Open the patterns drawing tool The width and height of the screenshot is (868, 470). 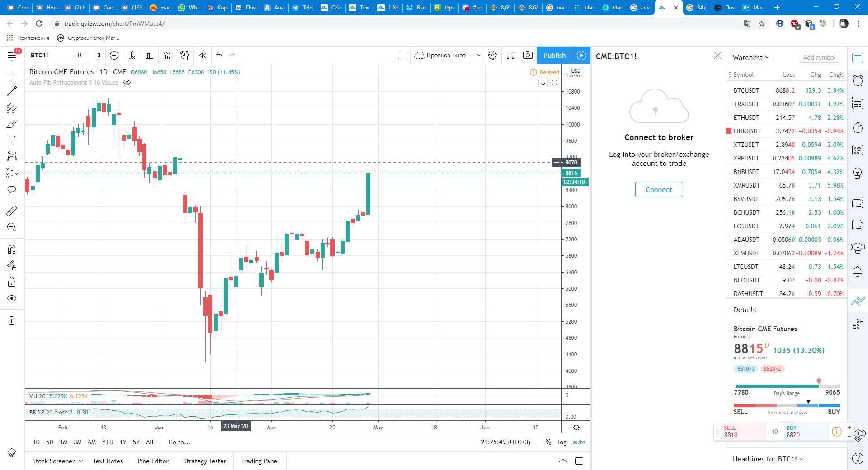tap(12, 156)
